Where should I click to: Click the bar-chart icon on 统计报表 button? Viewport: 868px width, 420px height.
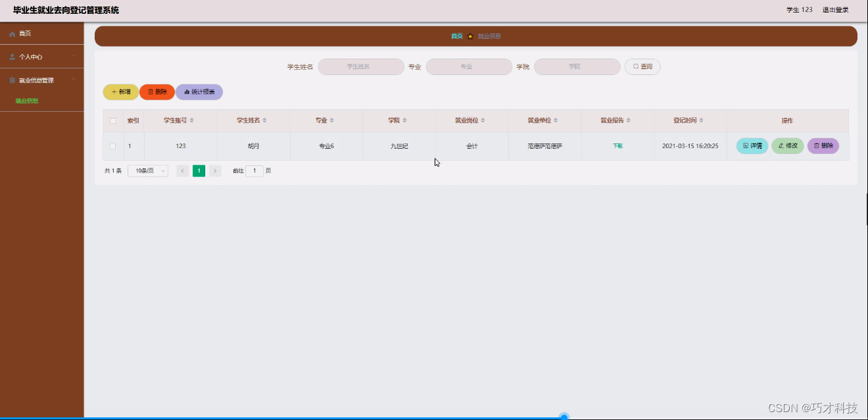[187, 92]
